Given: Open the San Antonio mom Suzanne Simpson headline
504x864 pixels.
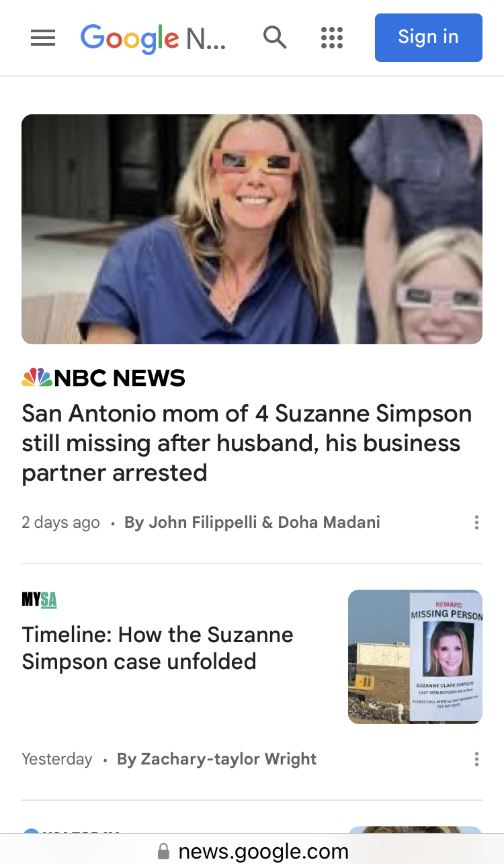Looking at the screenshot, I should pos(247,443).
